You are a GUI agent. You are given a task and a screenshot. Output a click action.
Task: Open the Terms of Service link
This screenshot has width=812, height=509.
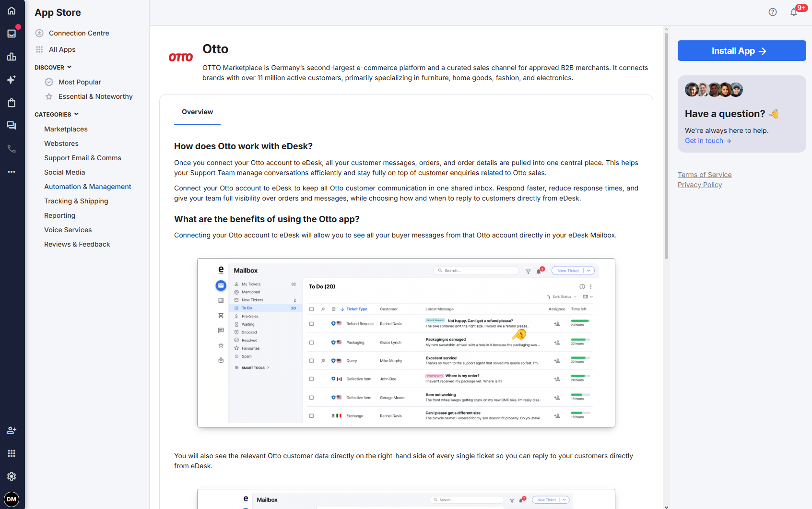point(705,175)
